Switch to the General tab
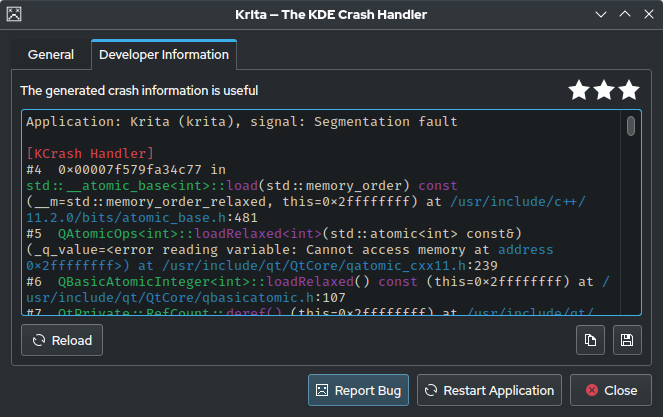 [x=50, y=54]
